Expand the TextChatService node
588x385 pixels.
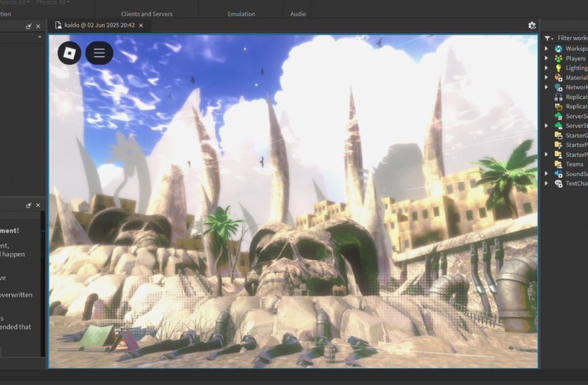coord(546,183)
